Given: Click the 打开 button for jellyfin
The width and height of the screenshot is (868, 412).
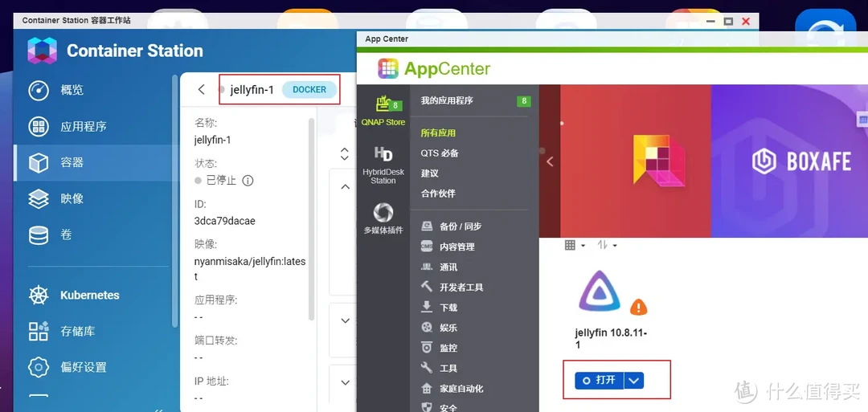Looking at the screenshot, I should coord(599,381).
